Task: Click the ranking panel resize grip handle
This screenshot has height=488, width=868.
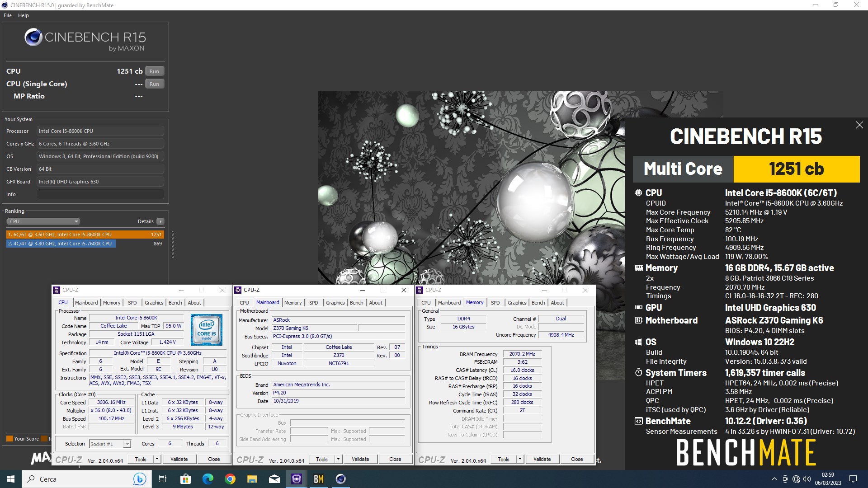Action: tap(173, 244)
